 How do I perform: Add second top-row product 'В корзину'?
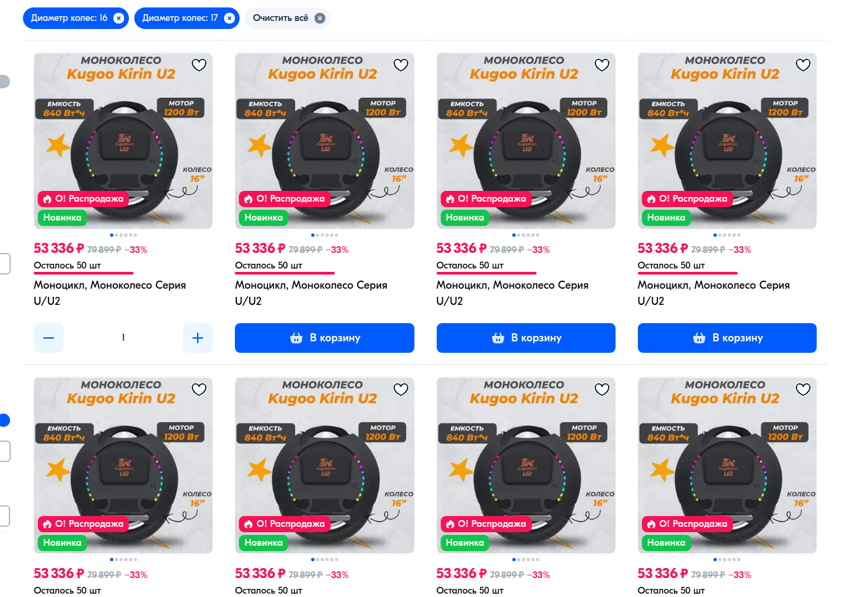[325, 338]
